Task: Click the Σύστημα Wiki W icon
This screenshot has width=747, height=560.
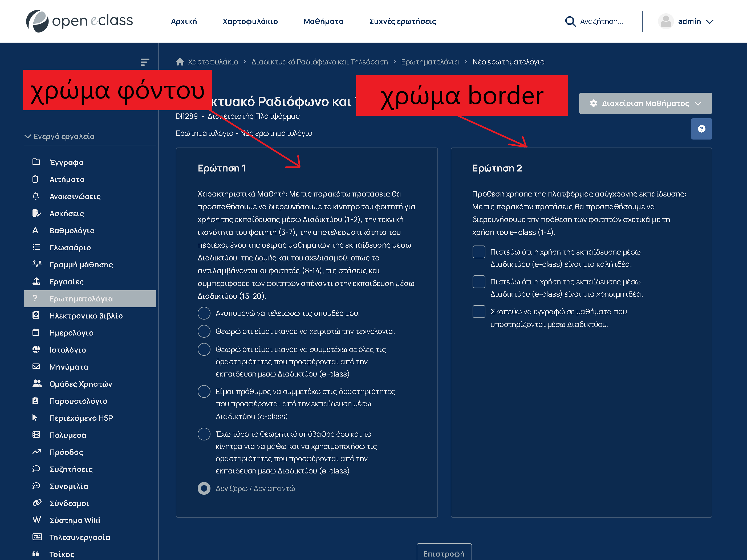Action: point(36,520)
